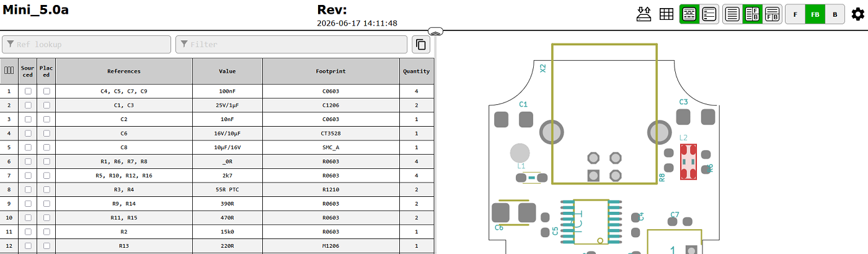Click the Placed column header

pyautogui.click(x=46, y=71)
